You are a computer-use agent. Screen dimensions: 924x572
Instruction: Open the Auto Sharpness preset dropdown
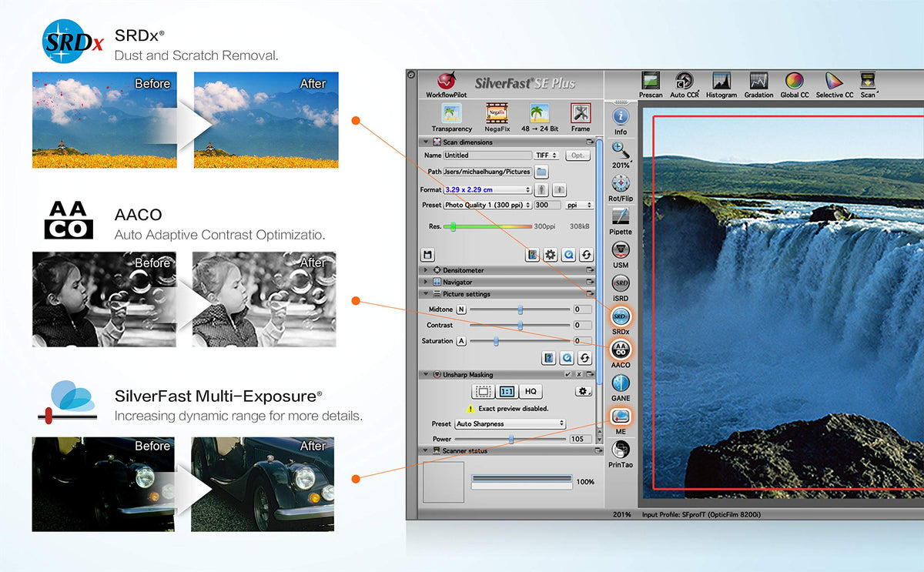[x=509, y=424]
